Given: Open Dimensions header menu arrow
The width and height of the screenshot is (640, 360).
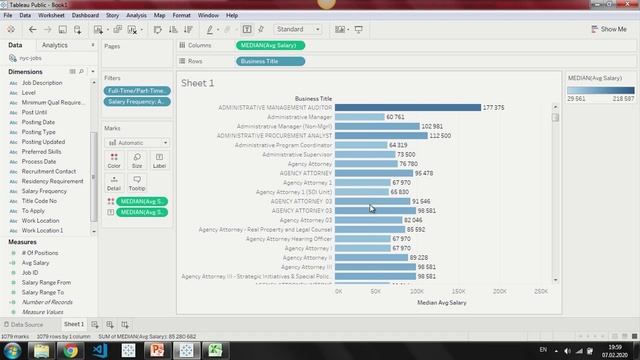Looking at the screenshot, I should [x=93, y=71].
